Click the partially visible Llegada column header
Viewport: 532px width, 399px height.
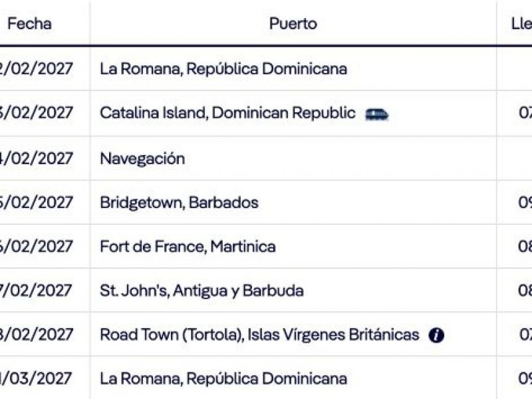(521, 24)
